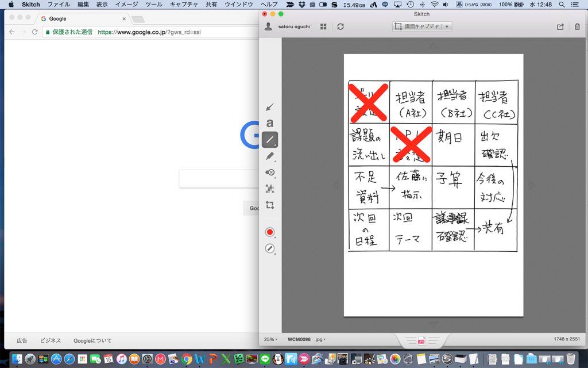The width and height of the screenshot is (588, 368).
Task: Open the ファイル menu
Action: point(59,5)
